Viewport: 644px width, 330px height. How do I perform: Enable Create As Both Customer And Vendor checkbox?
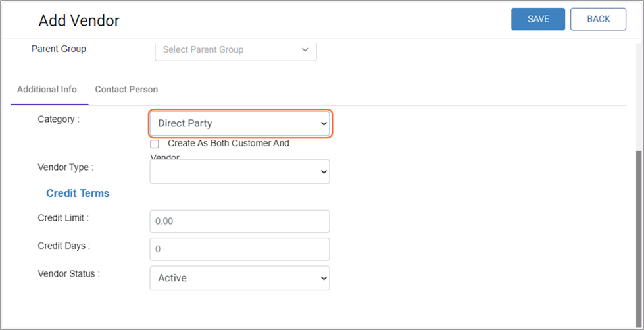(x=155, y=144)
